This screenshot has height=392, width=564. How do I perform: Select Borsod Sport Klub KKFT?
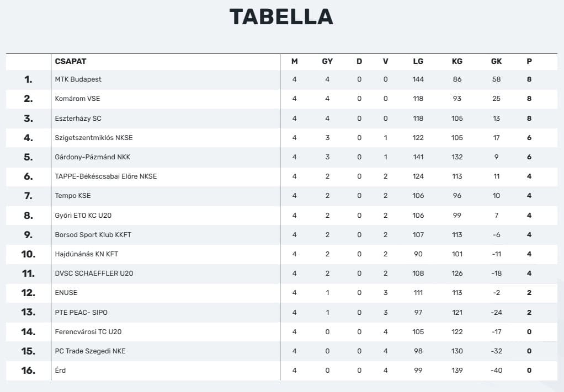(x=93, y=235)
